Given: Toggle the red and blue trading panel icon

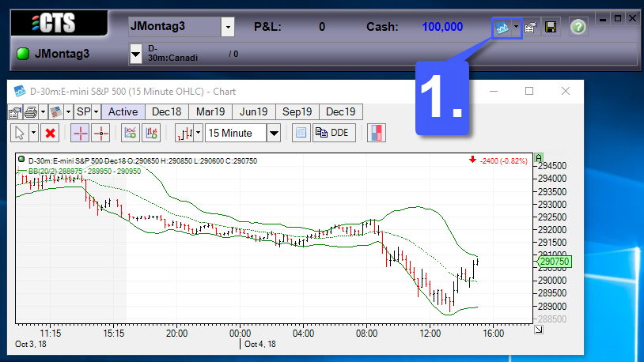Looking at the screenshot, I should (377, 133).
